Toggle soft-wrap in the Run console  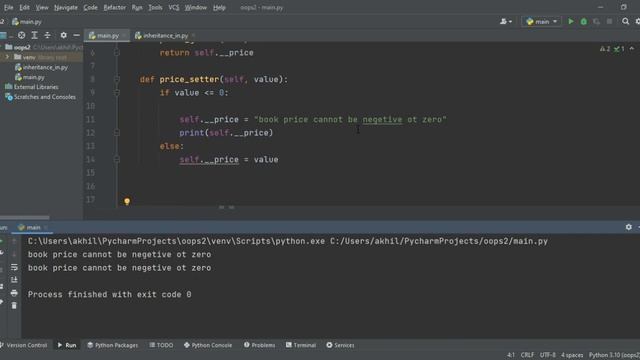click(x=14, y=267)
